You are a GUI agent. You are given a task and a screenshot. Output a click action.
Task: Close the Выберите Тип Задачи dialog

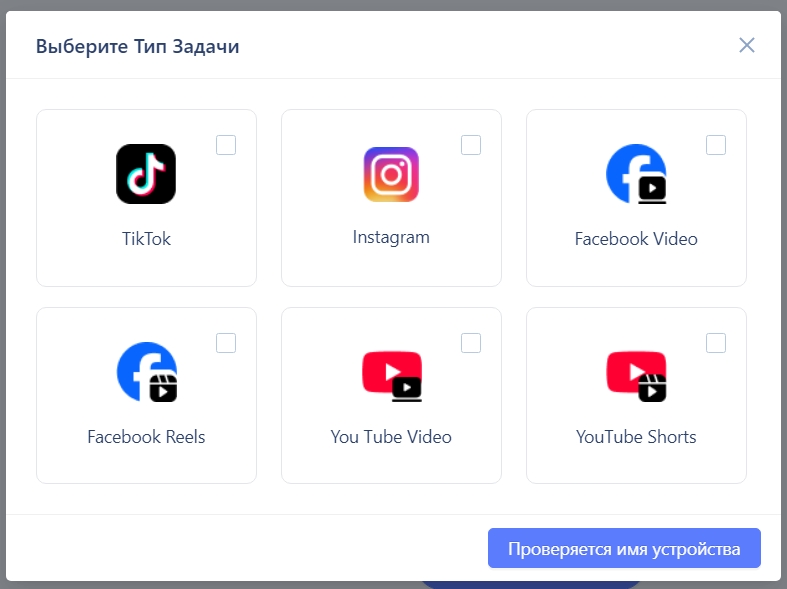tap(747, 45)
